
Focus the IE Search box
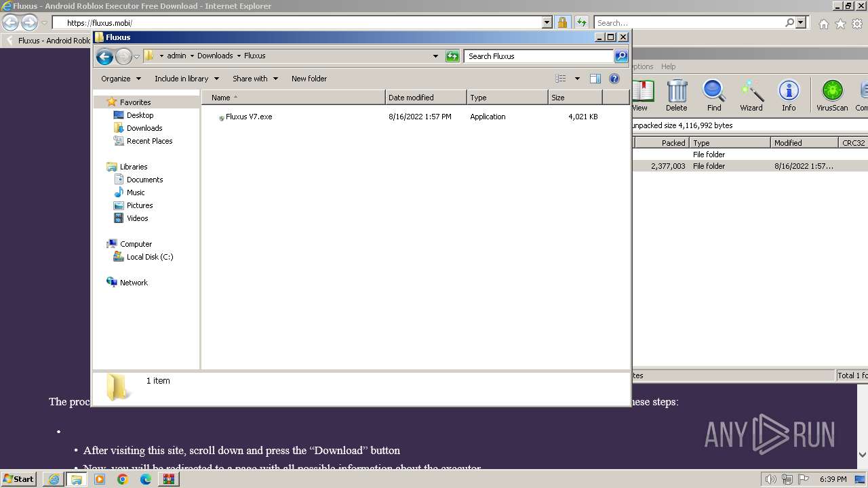tap(690, 23)
